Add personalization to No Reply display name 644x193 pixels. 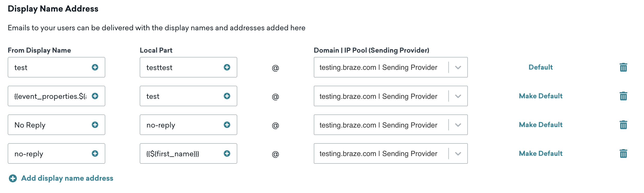[x=95, y=125]
